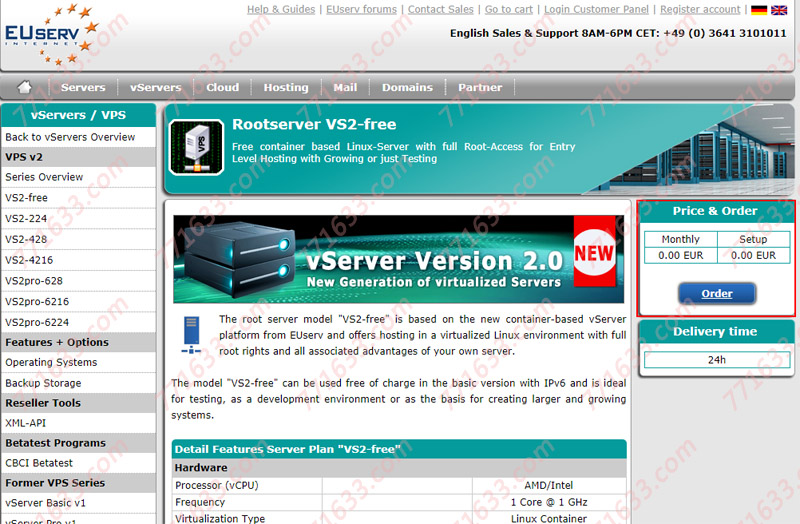The height and width of the screenshot is (524, 800).
Task: Open the Partner menu
Action: [480, 87]
